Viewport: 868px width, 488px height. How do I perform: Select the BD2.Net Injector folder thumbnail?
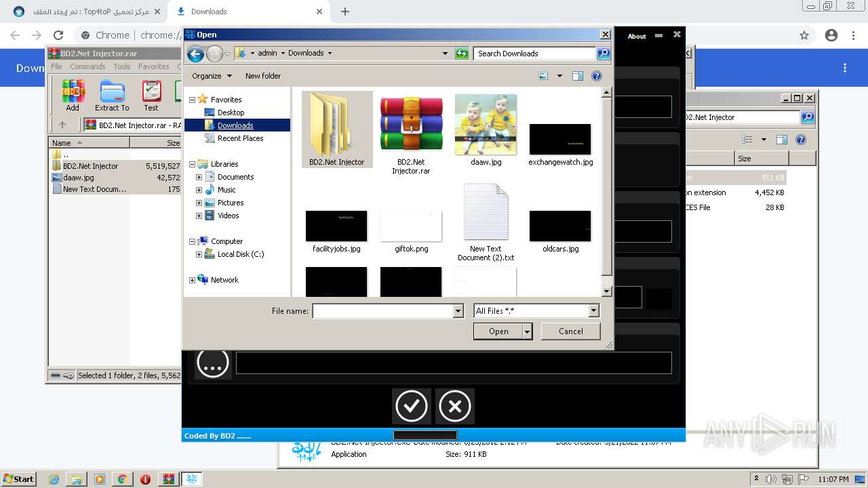pyautogui.click(x=337, y=129)
